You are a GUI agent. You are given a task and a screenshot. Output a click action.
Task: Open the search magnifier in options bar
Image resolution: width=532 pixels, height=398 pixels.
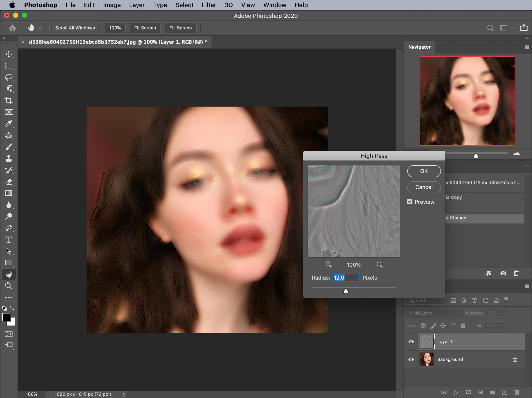coord(490,28)
